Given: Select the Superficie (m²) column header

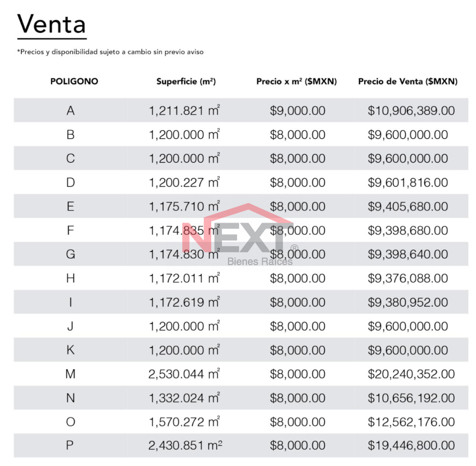Looking at the screenshot, I should click(186, 81).
